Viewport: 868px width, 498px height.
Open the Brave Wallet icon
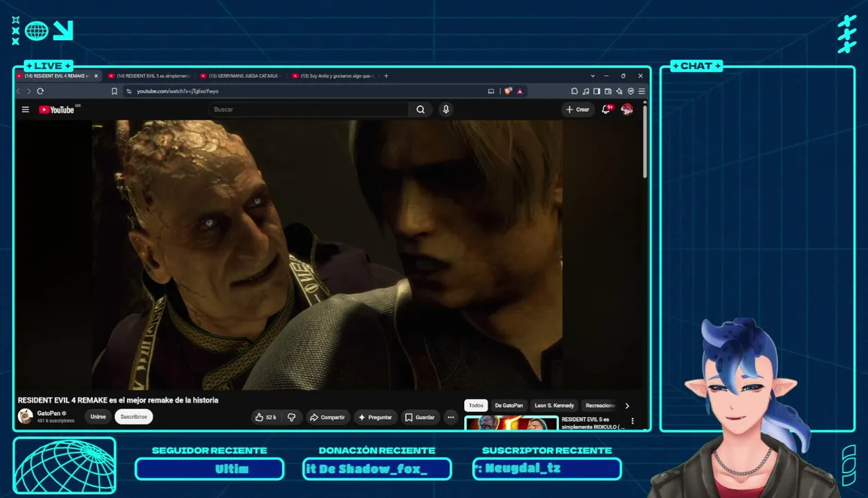(608, 91)
